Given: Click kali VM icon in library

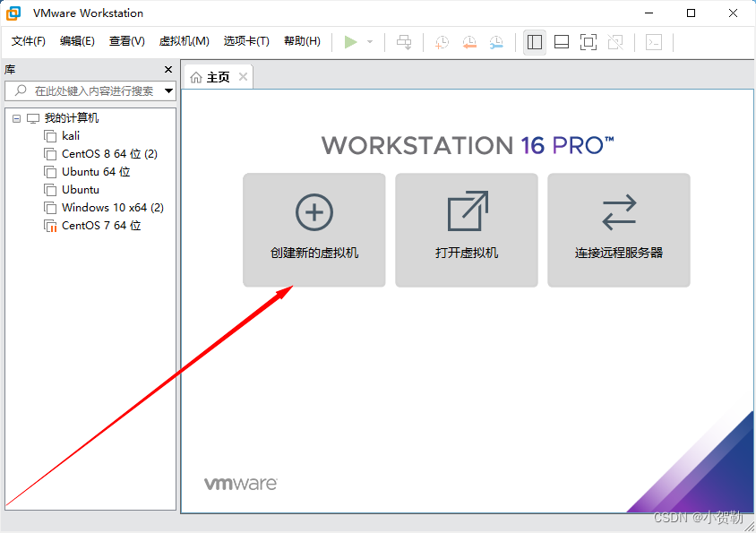Looking at the screenshot, I should (x=50, y=136).
